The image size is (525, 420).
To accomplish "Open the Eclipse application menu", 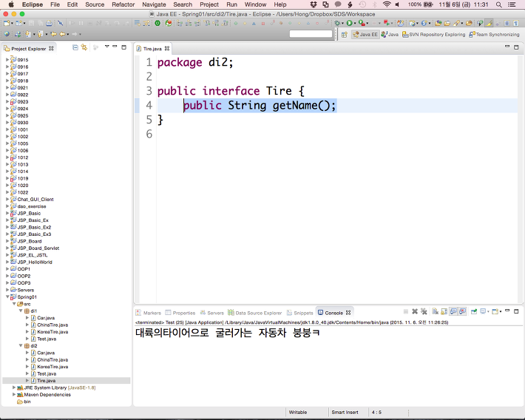I will [x=32, y=4].
